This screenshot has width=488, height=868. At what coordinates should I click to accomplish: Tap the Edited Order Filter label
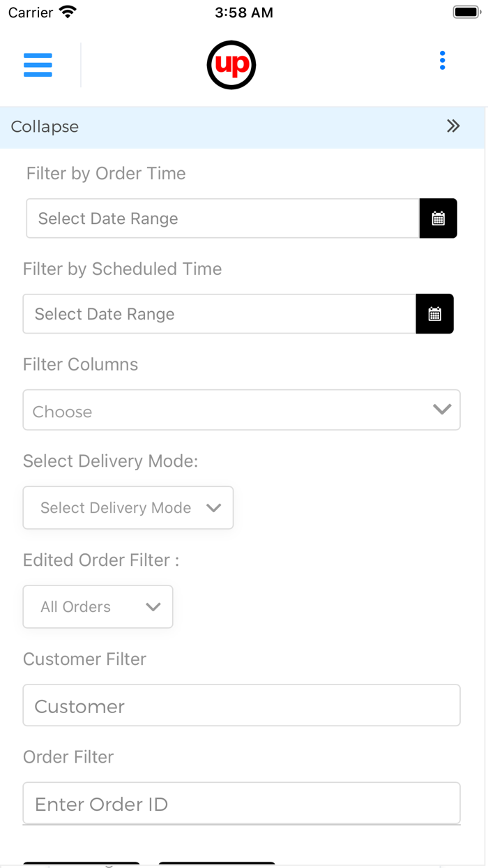coord(101,560)
